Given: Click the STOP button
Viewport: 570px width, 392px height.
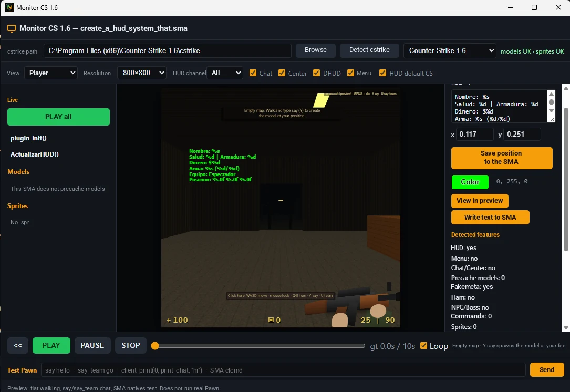Looking at the screenshot, I should (130, 345).
